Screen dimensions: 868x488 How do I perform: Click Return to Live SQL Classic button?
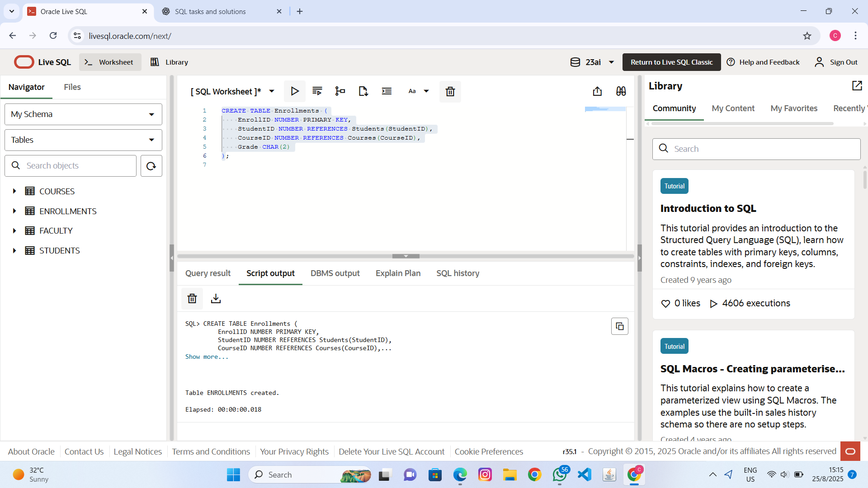[671, 62]
